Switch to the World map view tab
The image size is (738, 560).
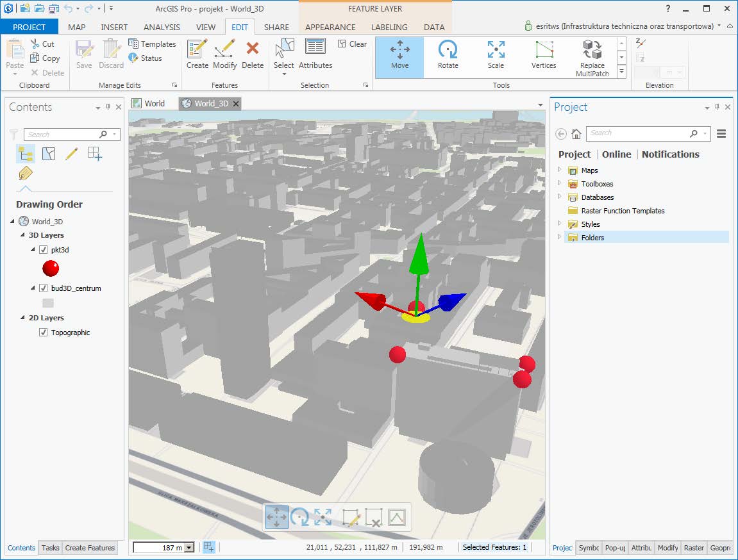coord(149,103)
